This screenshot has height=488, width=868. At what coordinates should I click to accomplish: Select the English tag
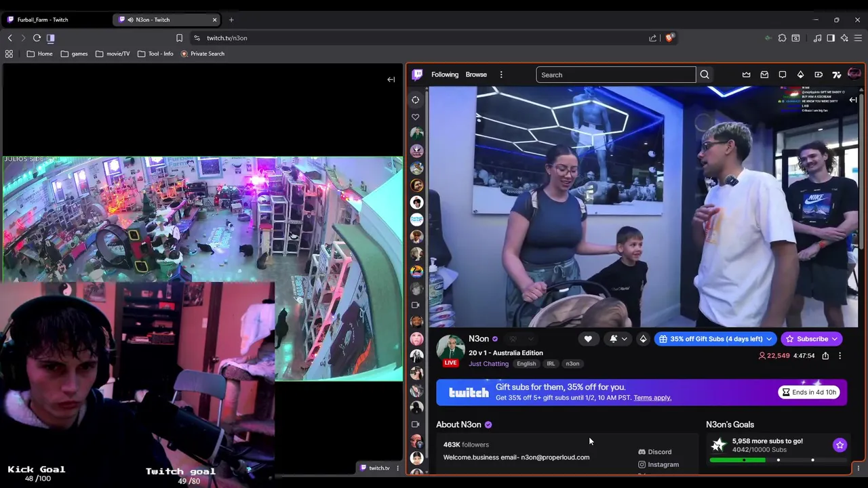(x=526, y=364)
